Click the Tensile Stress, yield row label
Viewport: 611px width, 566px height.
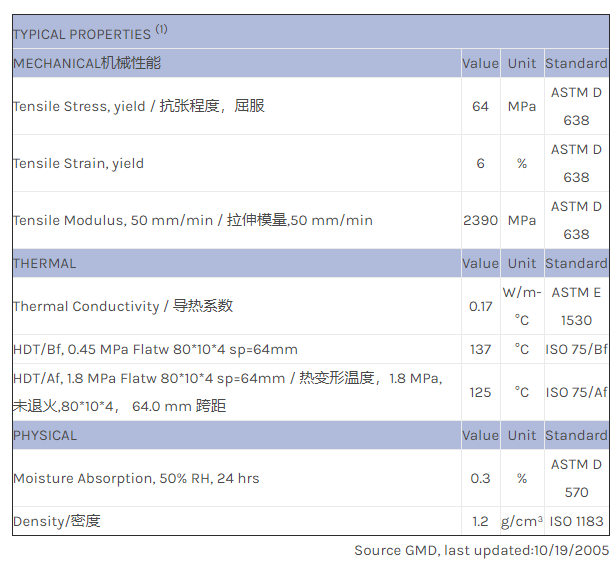click(139, 106)
